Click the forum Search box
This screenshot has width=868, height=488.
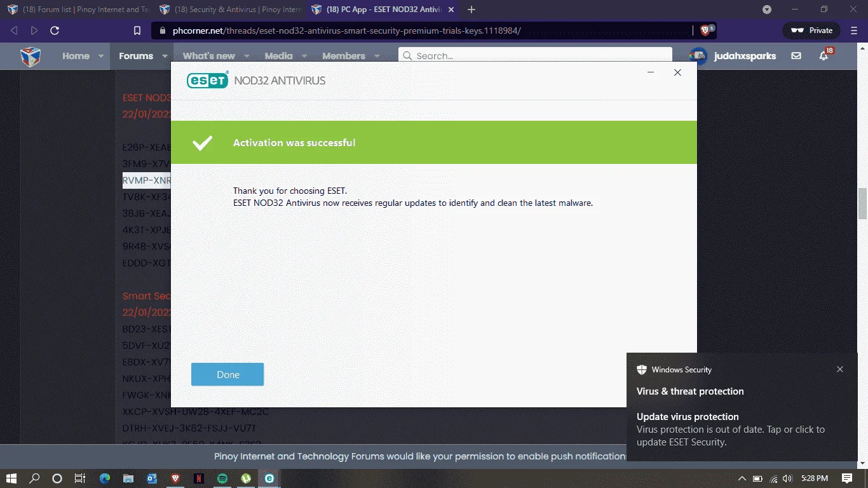[535, 56]
